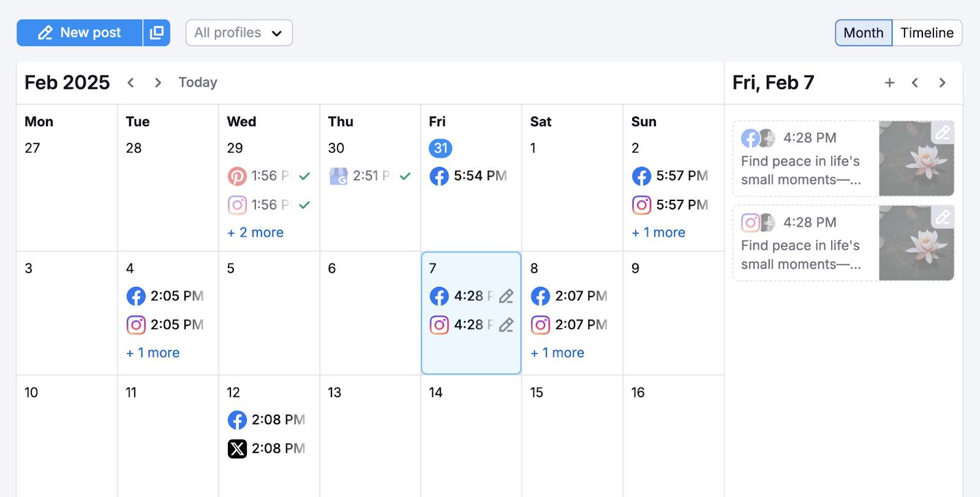The width and height of the screenshot is (980, 497).
Task: Open Instagram 2:05 PM post on Tue 4
Action: pos(165,325)
